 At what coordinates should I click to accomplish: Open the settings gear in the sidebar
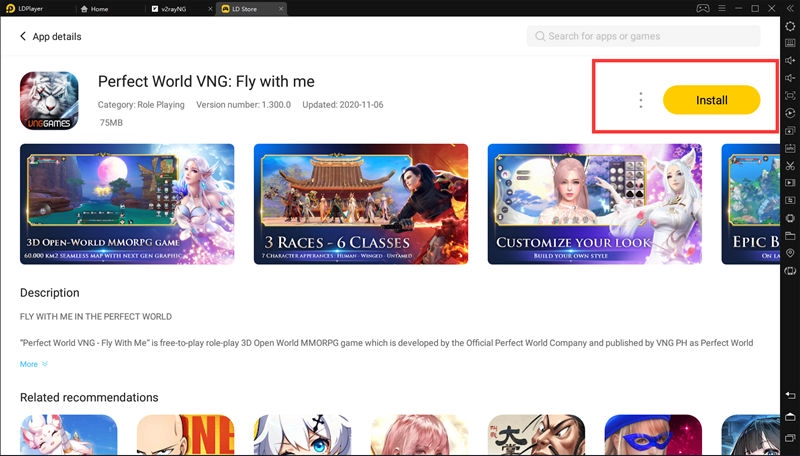790,26
